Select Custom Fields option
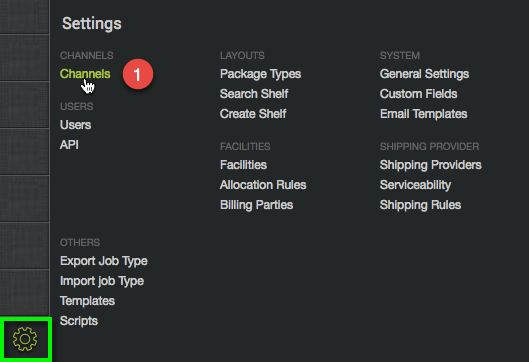529x362 pixels. point(418,94)
